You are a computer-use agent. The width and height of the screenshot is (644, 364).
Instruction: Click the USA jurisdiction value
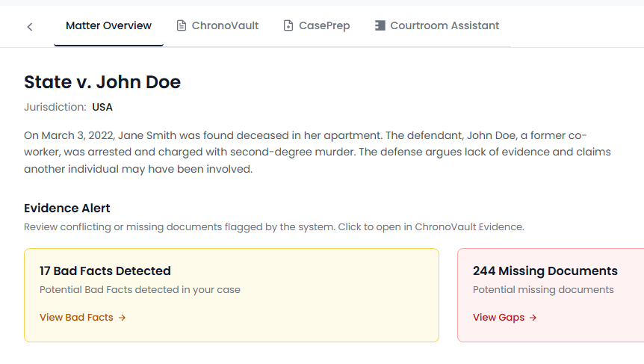coord(102,108)
